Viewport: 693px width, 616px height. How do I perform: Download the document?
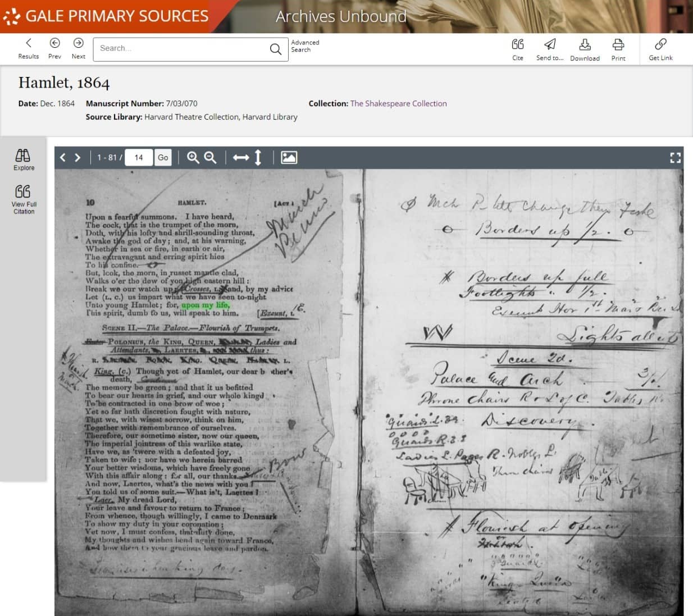585,49
